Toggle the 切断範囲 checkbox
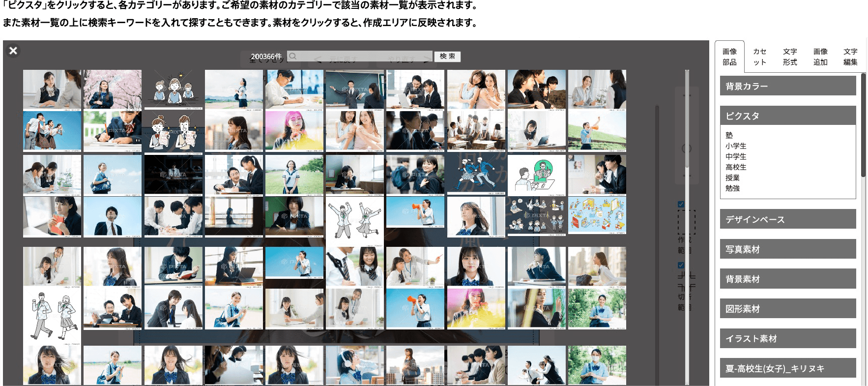868x386 pixels. 681,266
